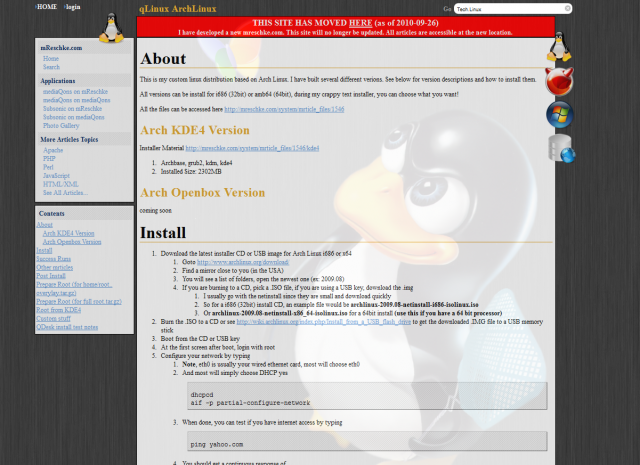
Task: Jump to Prepare Root for home/root in Contents
Action: 74,289
